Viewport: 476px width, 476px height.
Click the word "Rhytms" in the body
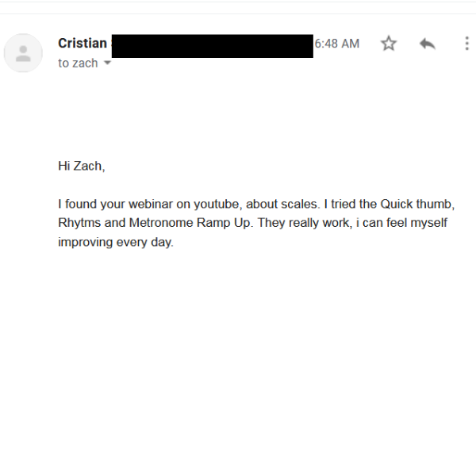79,223
